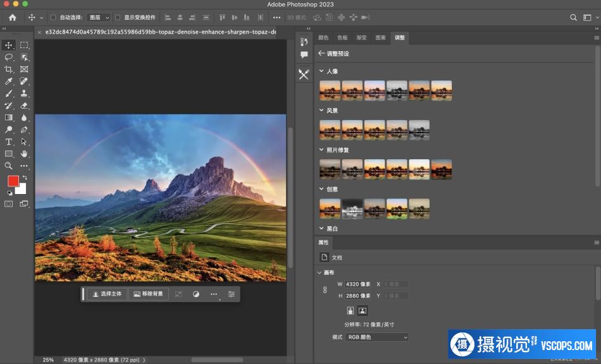Swap foreground and background colors
Image resolution: width=601 pixels, height=364 pixels.
pos(25,178)
